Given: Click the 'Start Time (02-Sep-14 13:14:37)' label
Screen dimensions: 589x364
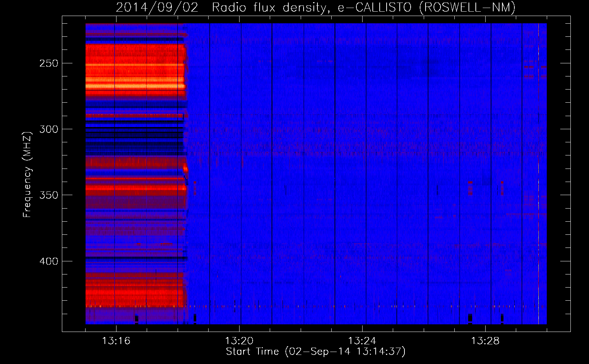Looking at the screenshot, I should click(x=316, y=352).
